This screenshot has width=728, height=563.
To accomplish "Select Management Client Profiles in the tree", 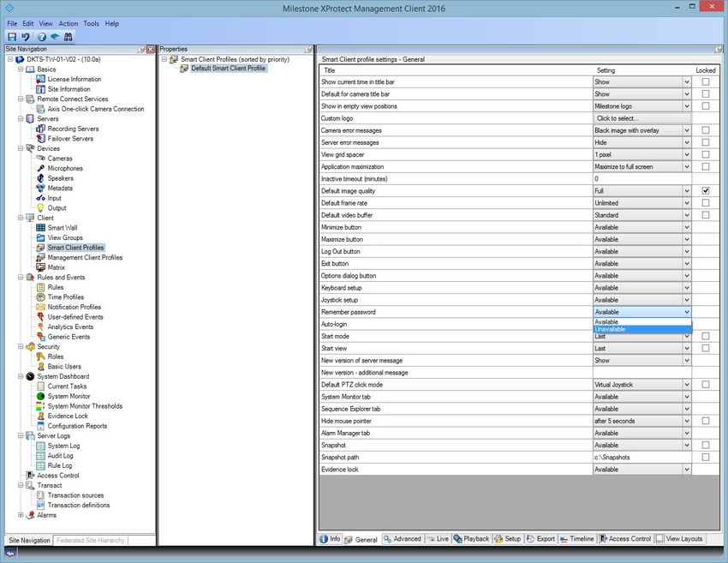I will coord(85,257).
